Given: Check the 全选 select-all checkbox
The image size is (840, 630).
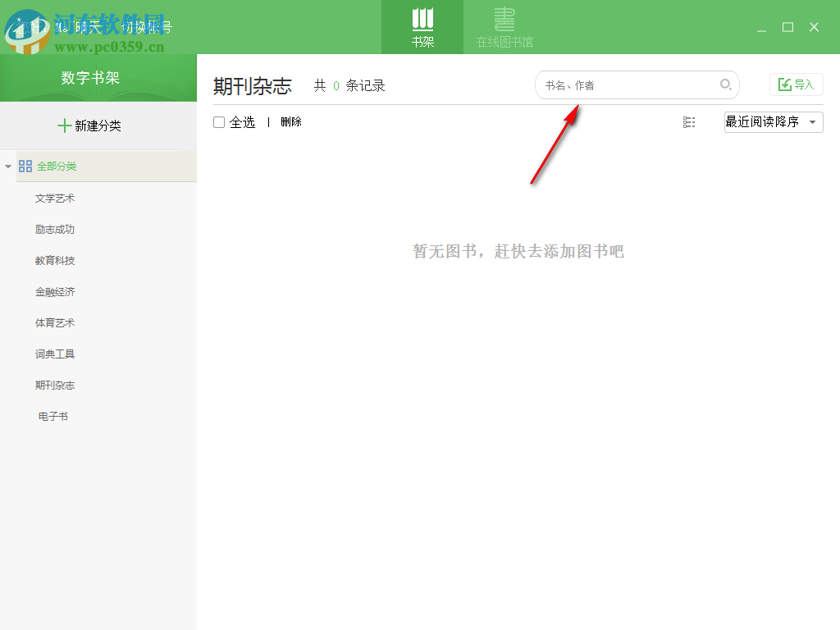Looking at the screenshot, I should (219, 121).
